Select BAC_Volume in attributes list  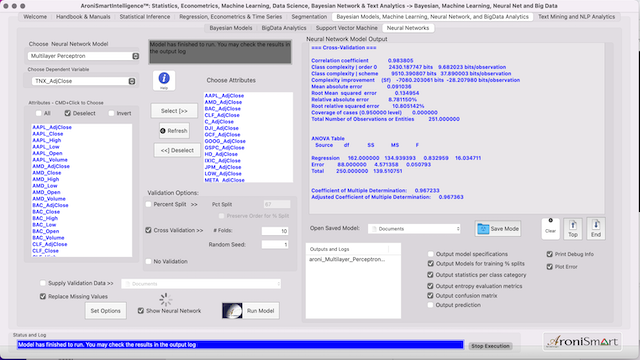(48, 238)
